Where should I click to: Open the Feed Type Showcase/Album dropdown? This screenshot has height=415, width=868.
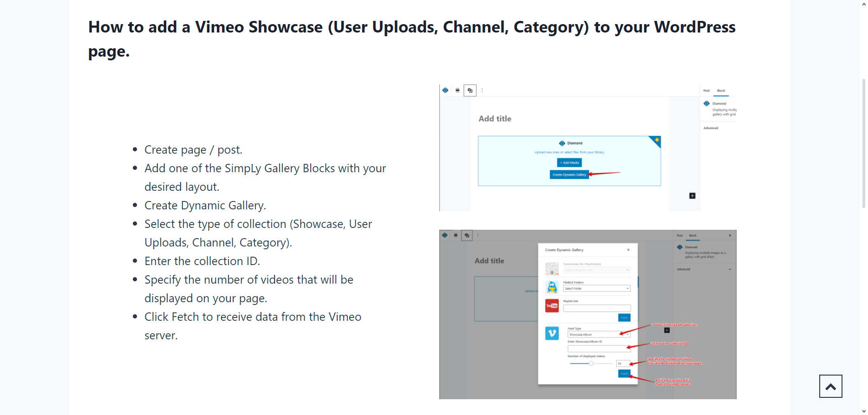pyautogui.click(x=599, y=334)
